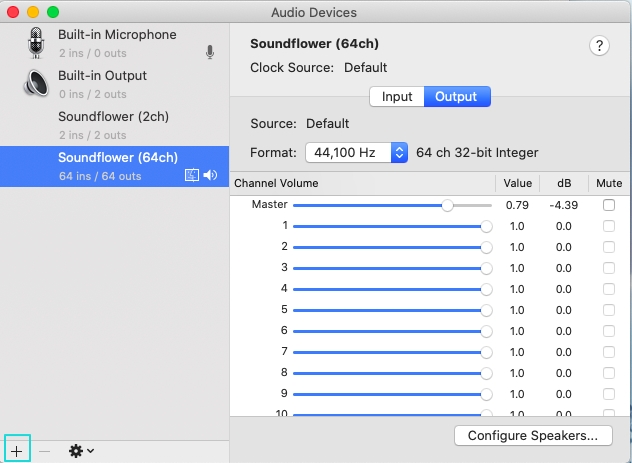This screenshot has width=632, height=463.
Task: Click the '2 ins / 0 outs' text
Action: [93, 53]
